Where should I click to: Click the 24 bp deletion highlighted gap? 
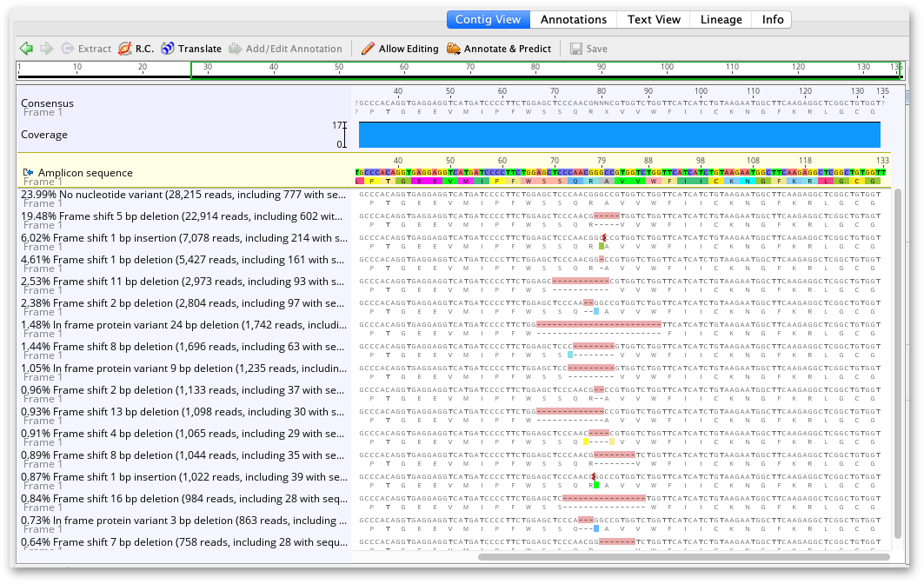[599, 325]
